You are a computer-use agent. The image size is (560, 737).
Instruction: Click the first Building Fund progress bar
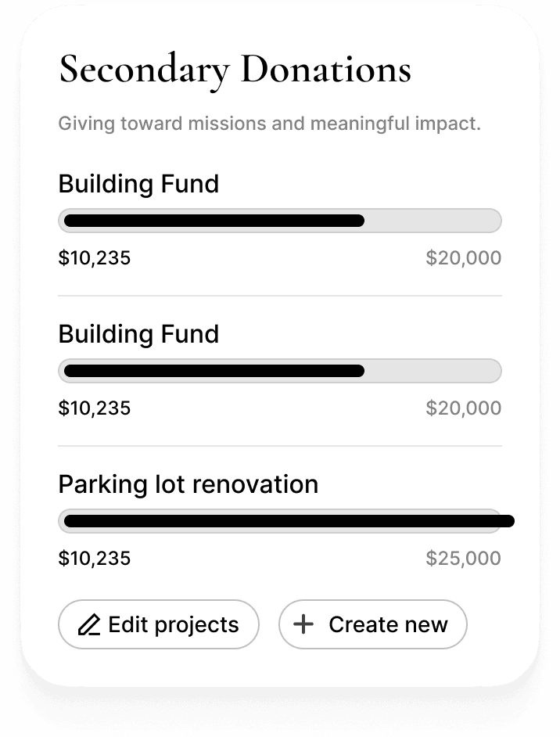pos(280,221)
